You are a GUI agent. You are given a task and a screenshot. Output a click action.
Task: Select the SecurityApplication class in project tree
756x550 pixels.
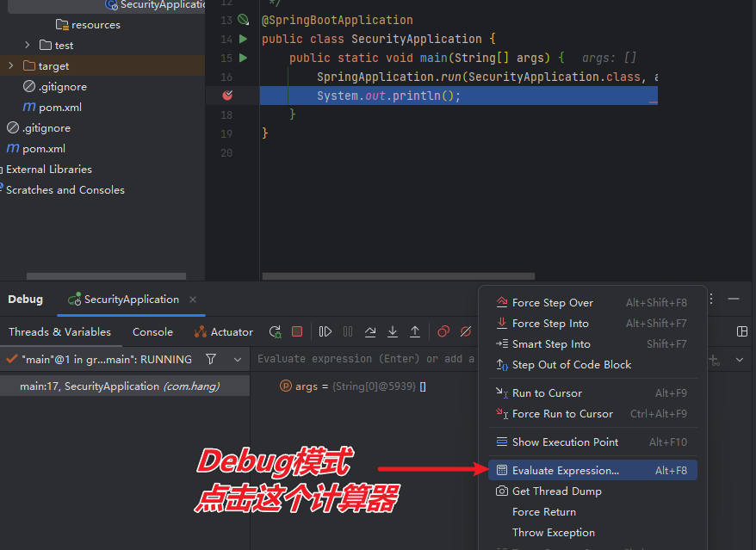(x=155, y=5)
